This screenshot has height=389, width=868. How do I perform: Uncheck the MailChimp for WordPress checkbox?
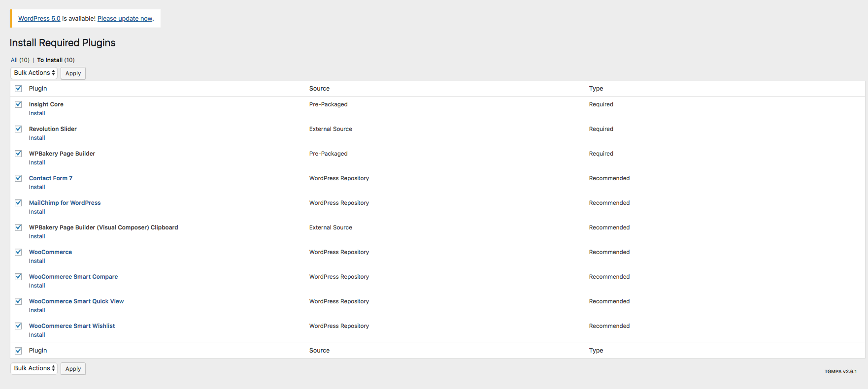click(18, 203)
